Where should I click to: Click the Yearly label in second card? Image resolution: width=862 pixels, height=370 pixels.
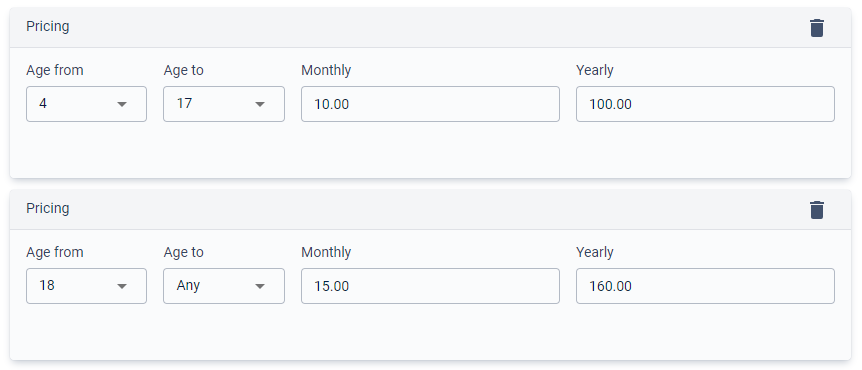[595, 252]
